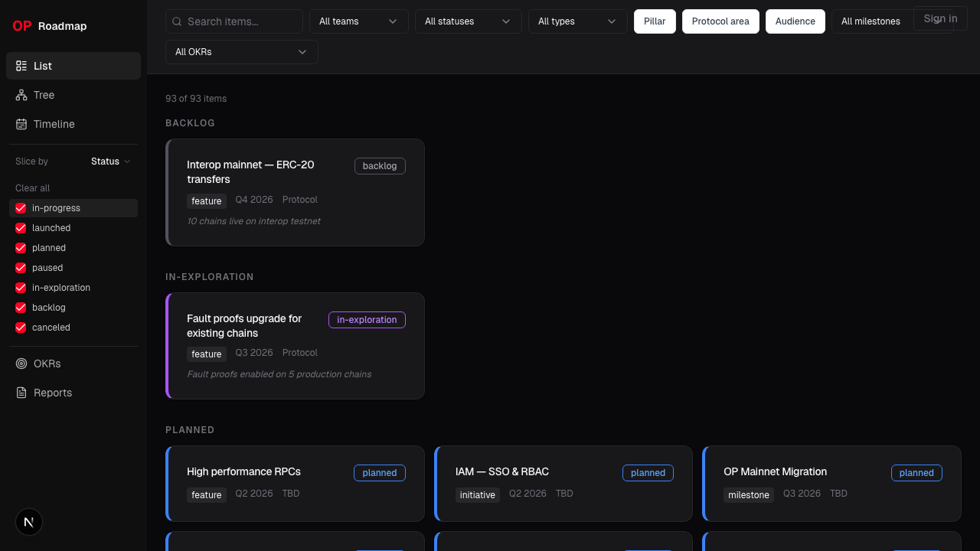This screenshot has height=551, width=980.
Task: Click planned badge on High performance RPCs
Action: pyautogui.click(x=380, y=473)
